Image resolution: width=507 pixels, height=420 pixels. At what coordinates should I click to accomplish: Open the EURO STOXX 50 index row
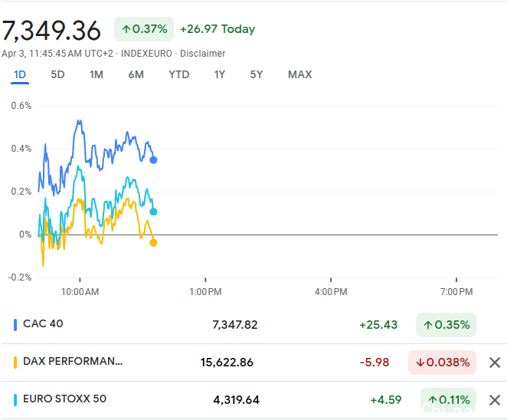click(x=253, y=400)
